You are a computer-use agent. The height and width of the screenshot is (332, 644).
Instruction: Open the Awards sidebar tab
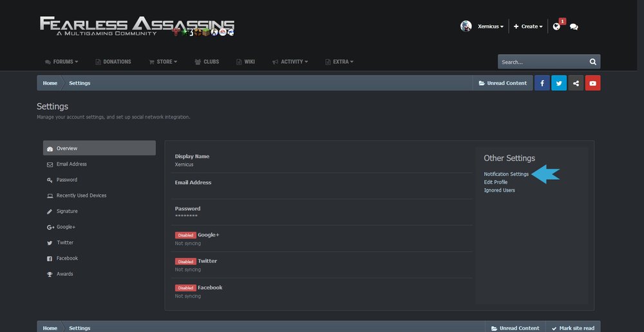pyautogui.click(x=99, y=273)
